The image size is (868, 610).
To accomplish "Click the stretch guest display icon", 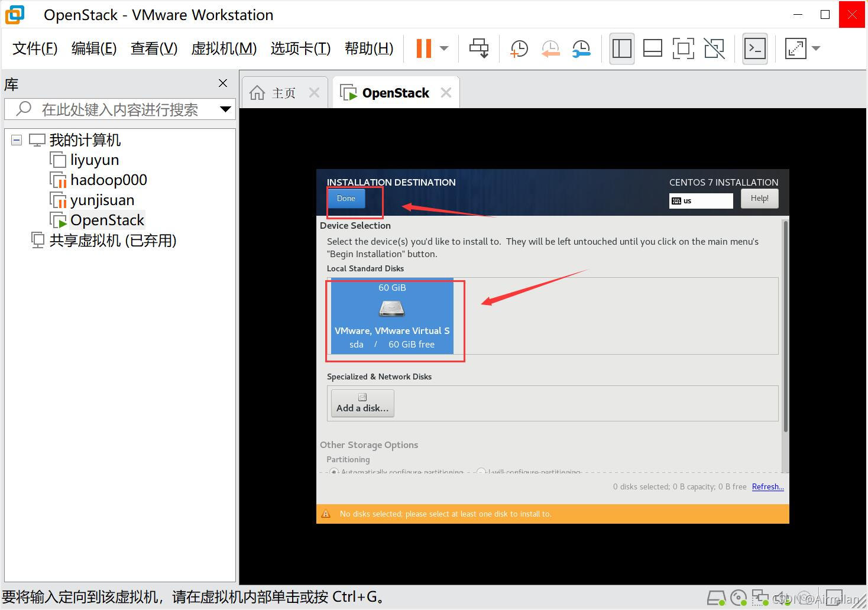I will point(795,48).
